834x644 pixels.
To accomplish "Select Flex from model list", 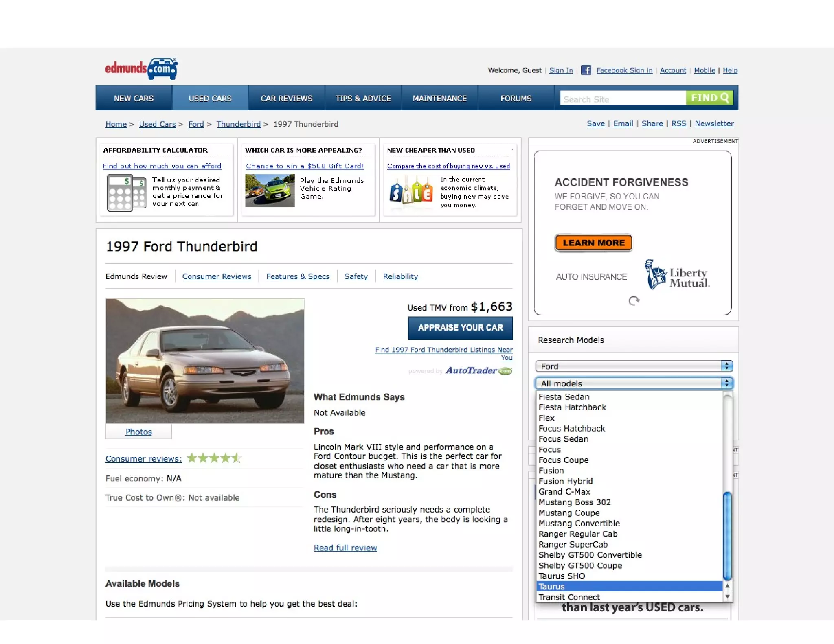I will click(x=630, y=418).
